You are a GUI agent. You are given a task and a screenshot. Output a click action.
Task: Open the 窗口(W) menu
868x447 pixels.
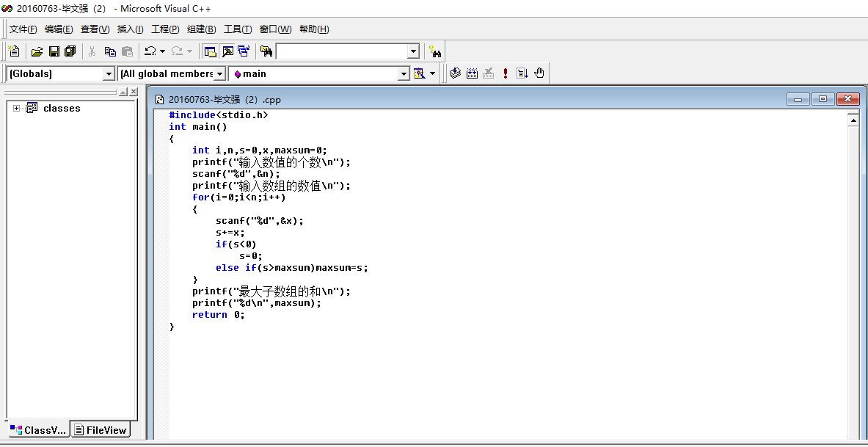[276, 29]
